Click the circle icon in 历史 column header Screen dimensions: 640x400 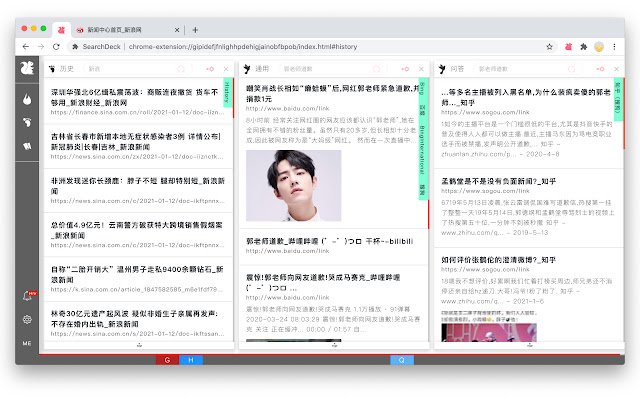(x=181, y=69)
